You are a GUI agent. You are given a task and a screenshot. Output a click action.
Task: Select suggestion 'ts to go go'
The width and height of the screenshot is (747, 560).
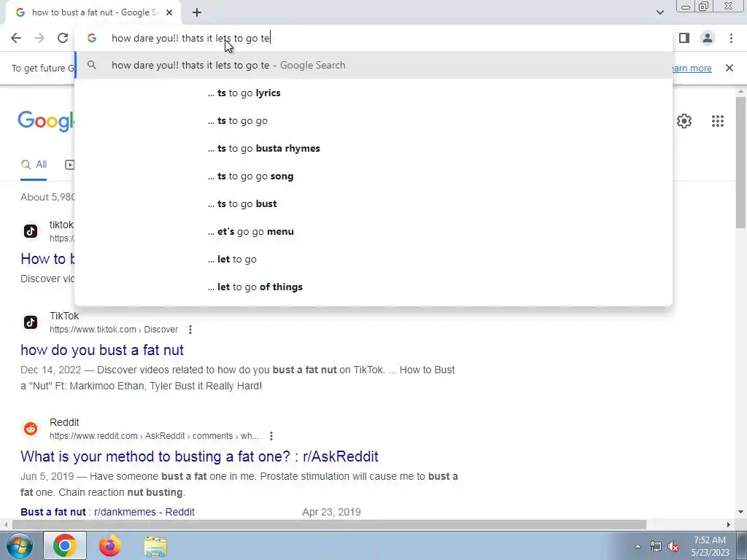tap(373, 121)
